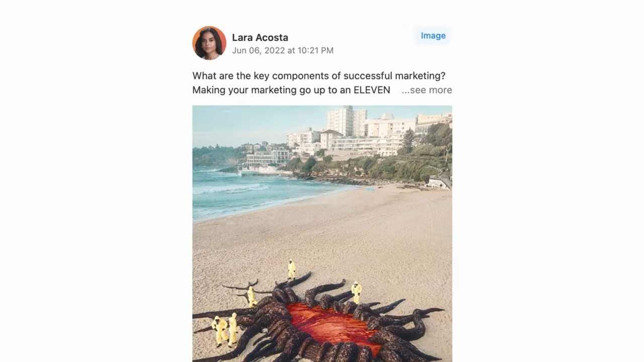Click the tall white building in the photo
Viewport: 644px width, 362px height.
pos(347,121)
